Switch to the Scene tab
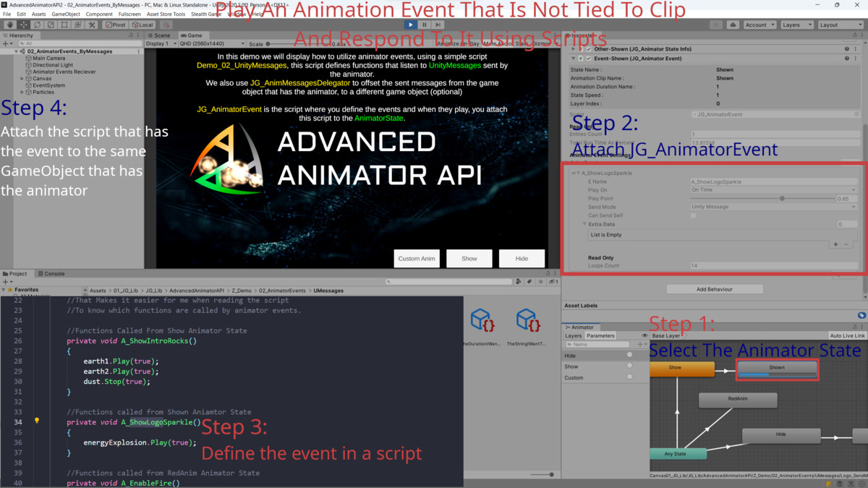Screen dimensions: 868x488 pyautogui.click(x=160, y=35)
